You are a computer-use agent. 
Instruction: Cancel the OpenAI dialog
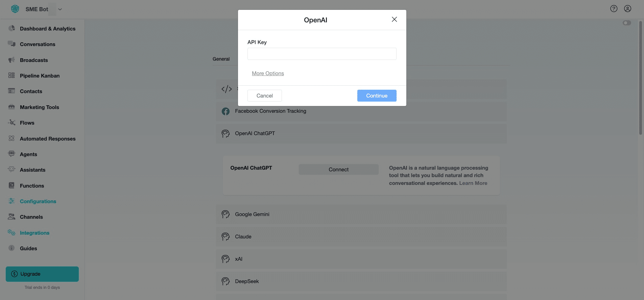click(x=265, y=96)
